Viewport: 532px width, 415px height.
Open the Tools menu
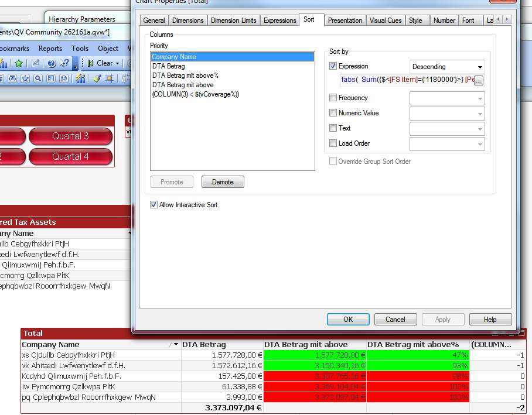(80, 49)
